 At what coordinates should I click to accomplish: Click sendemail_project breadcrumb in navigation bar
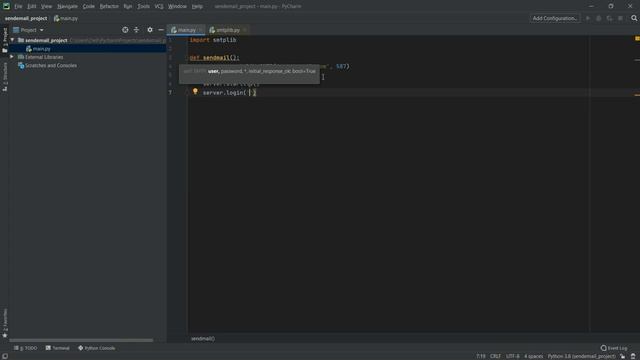click(26, 18)
